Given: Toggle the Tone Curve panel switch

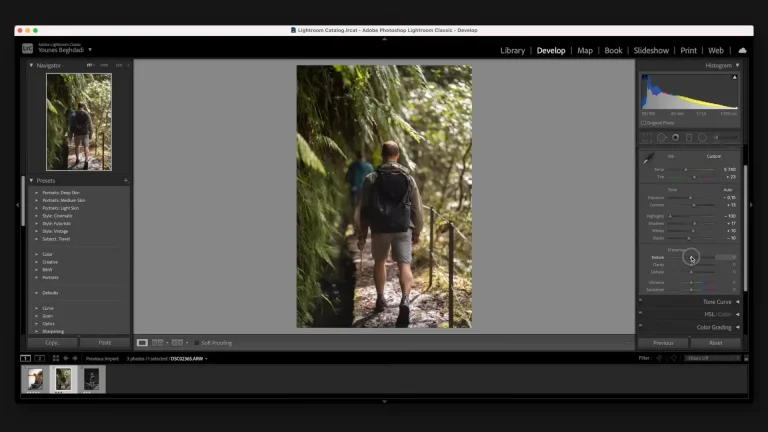Looking at the screenshot, I should point(641,300).
